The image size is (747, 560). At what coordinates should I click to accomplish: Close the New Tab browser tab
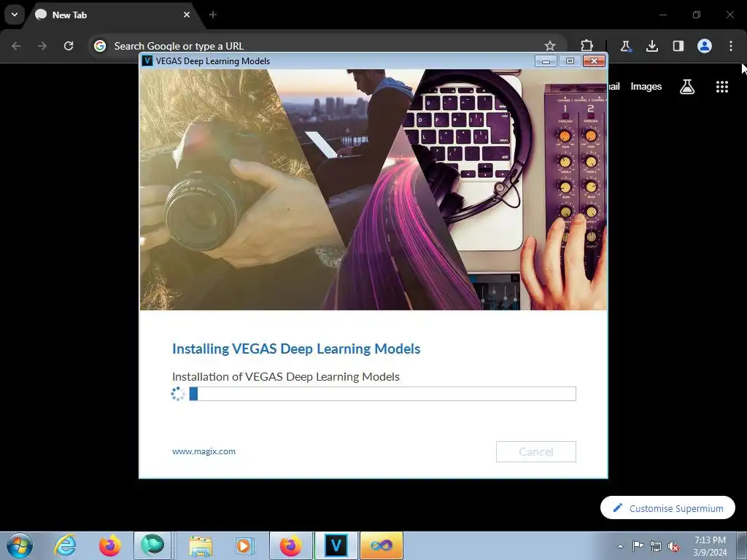187,15
